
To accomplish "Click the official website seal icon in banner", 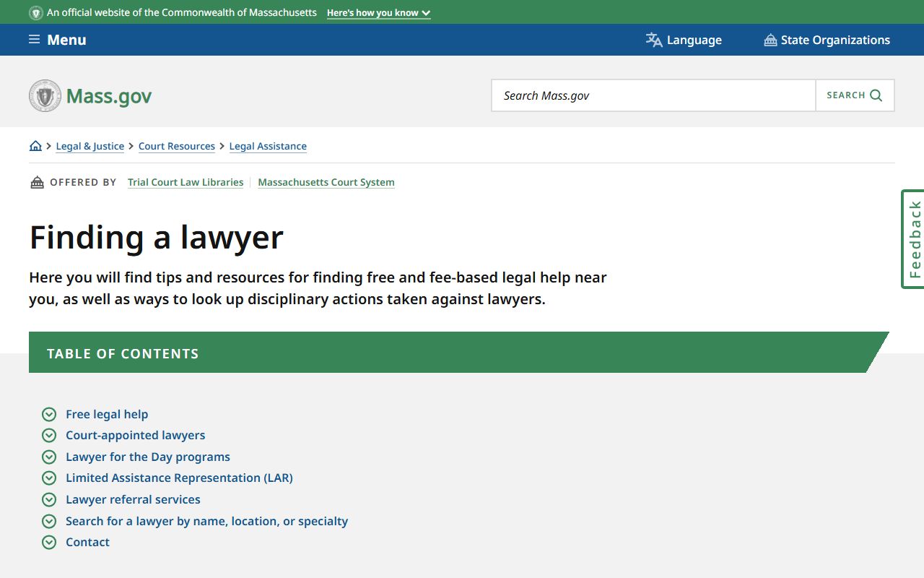I will [36, 13].
